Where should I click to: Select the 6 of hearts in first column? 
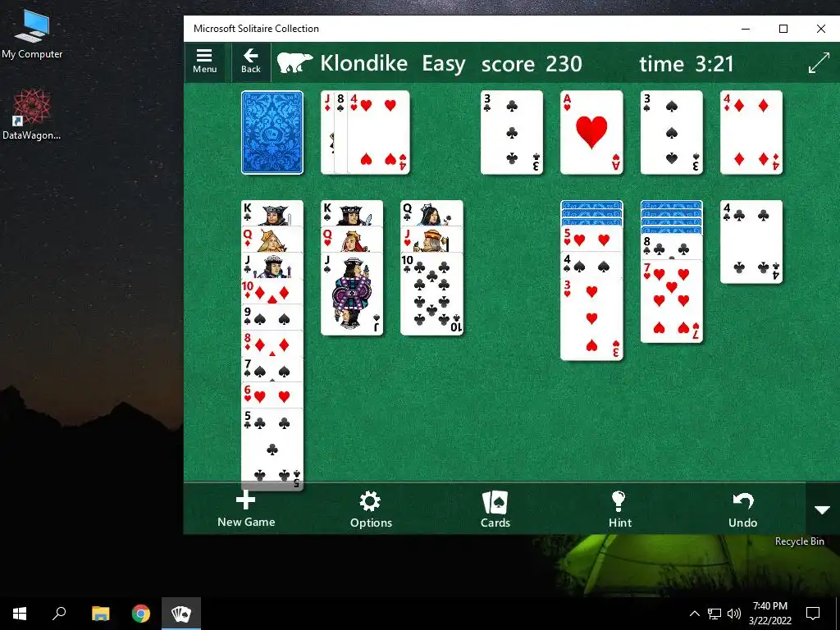[272, 395]
